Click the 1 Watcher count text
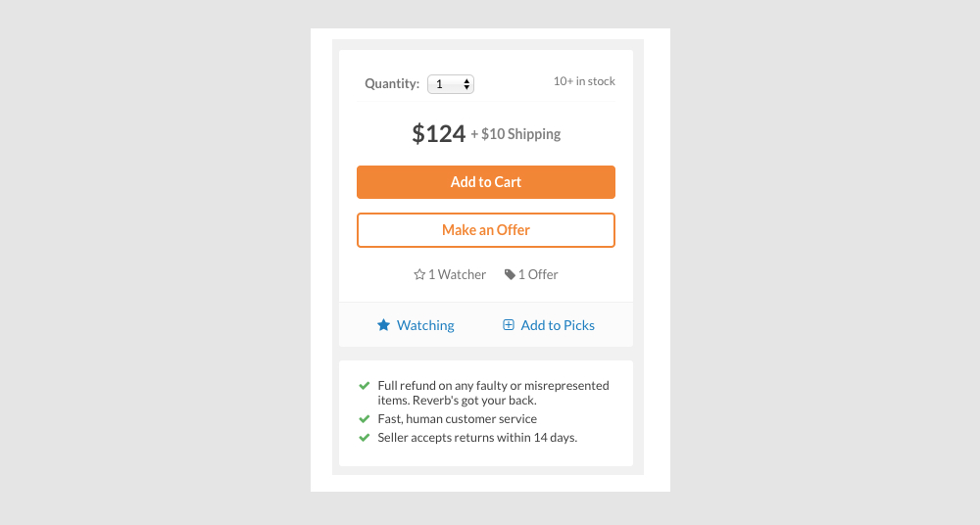Image resolution: width=980 pixels, height=525 pixels. pyautogui.click(x=457, y=275)
